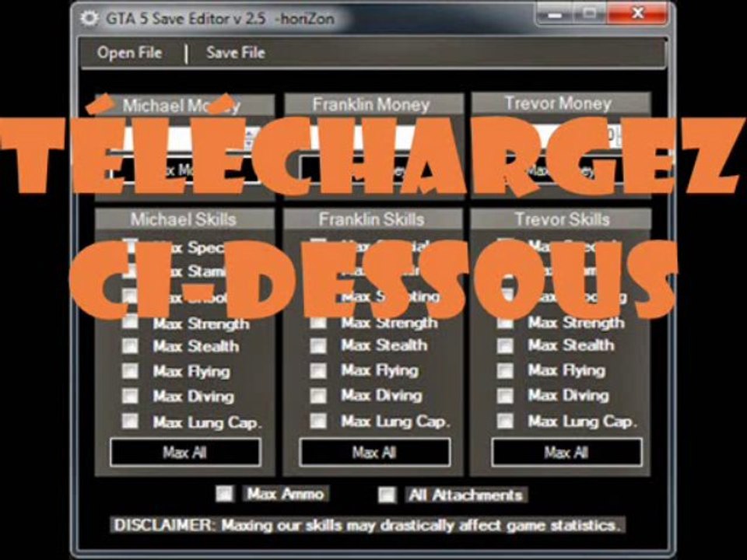747x560 pixels.
Task: Open the Open File menu
Action: (130, 52)
